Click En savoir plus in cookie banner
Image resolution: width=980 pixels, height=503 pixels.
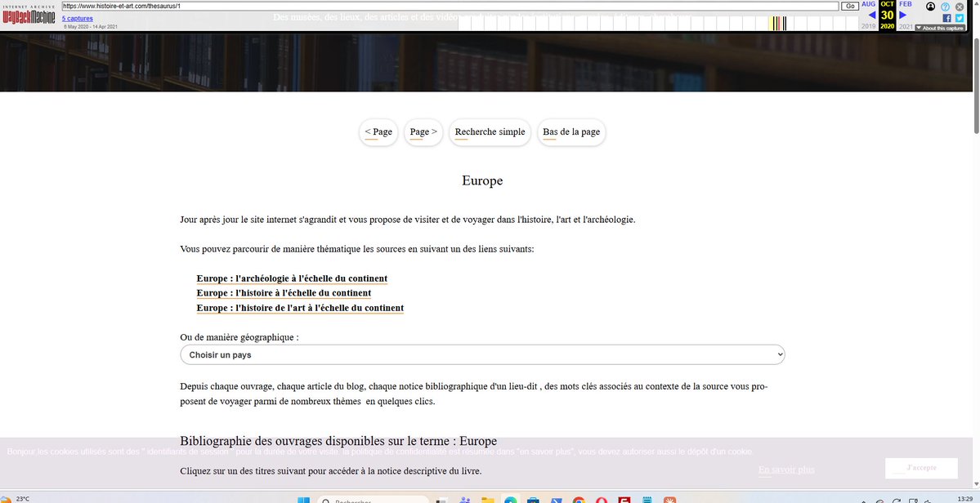coord(786,470)
